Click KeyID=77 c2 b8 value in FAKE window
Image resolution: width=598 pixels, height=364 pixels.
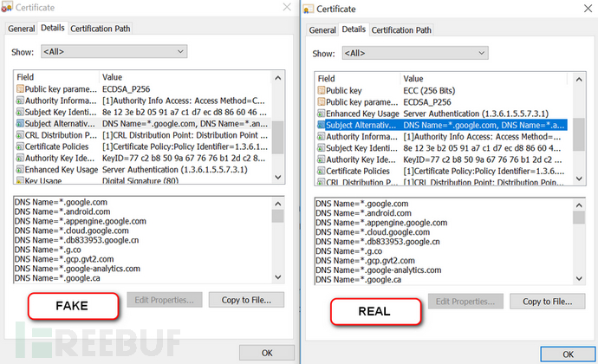(x=184, y=159)
